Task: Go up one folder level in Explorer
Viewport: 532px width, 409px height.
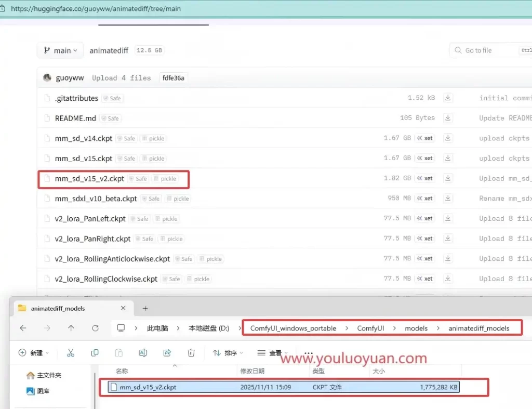Action: (x=71, y=328)
